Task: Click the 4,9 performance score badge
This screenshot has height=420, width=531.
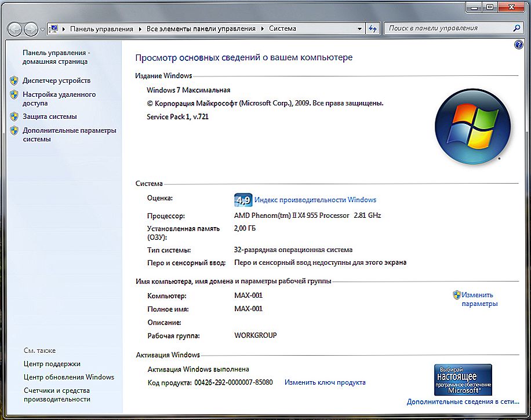Action: [243, 200]
